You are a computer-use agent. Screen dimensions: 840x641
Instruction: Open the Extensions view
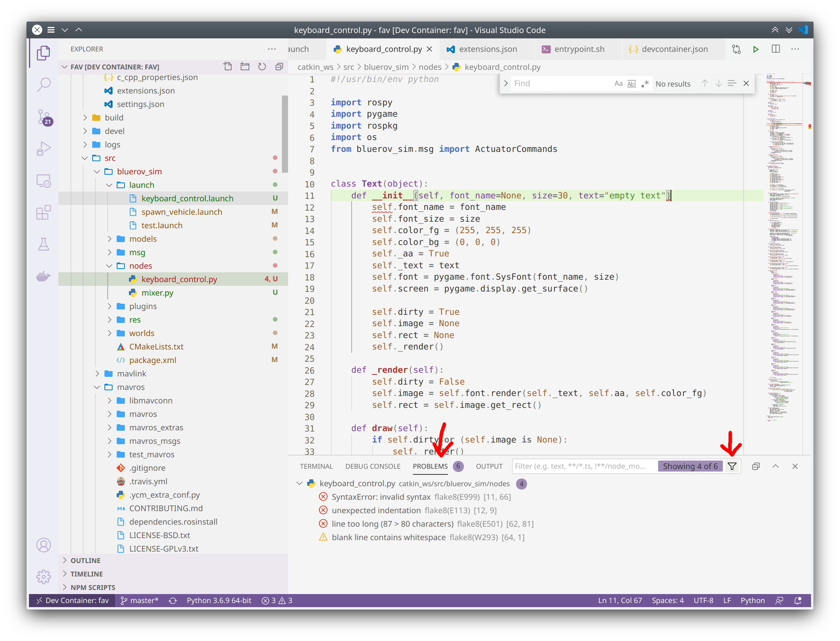[44, 213]
